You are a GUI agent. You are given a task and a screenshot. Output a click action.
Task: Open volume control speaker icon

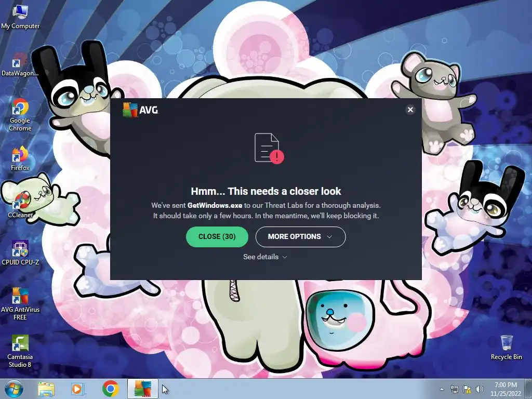click(480, 389)
